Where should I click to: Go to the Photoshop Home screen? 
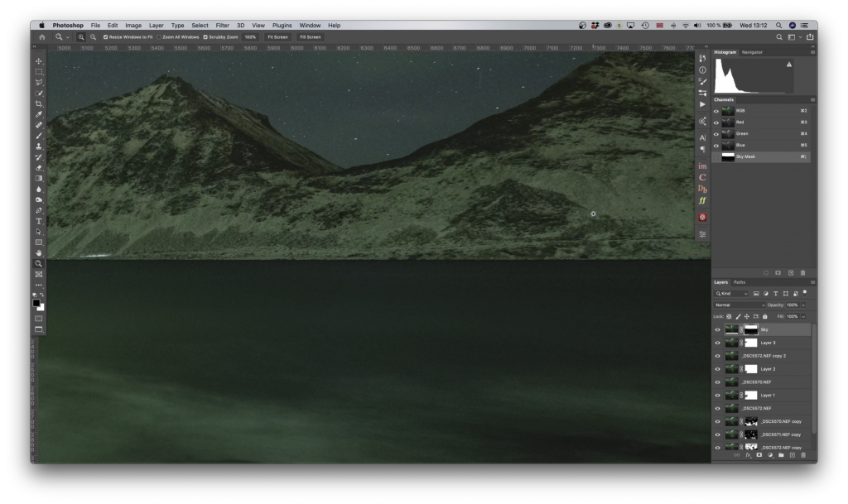pos(42,37)
